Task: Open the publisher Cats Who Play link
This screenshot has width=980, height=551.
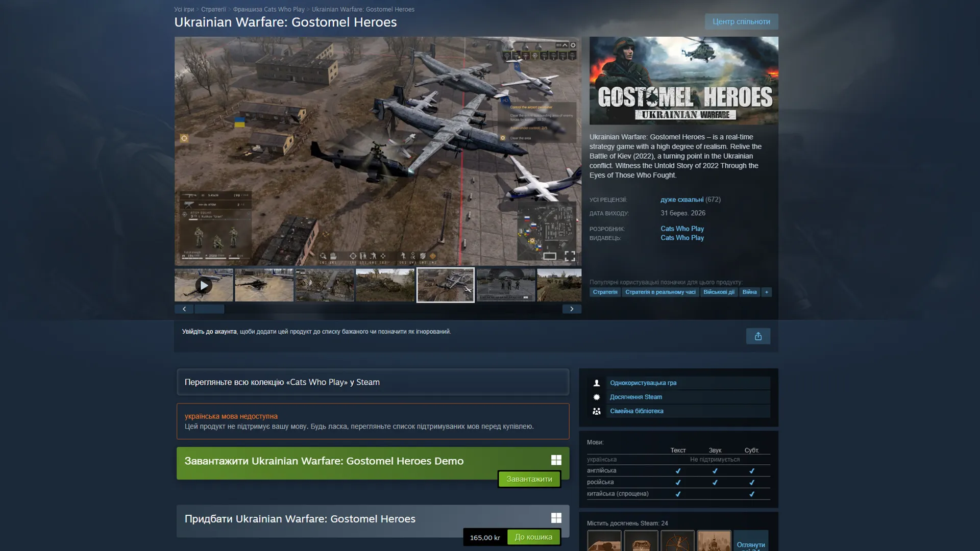Action: coord(682,238)
